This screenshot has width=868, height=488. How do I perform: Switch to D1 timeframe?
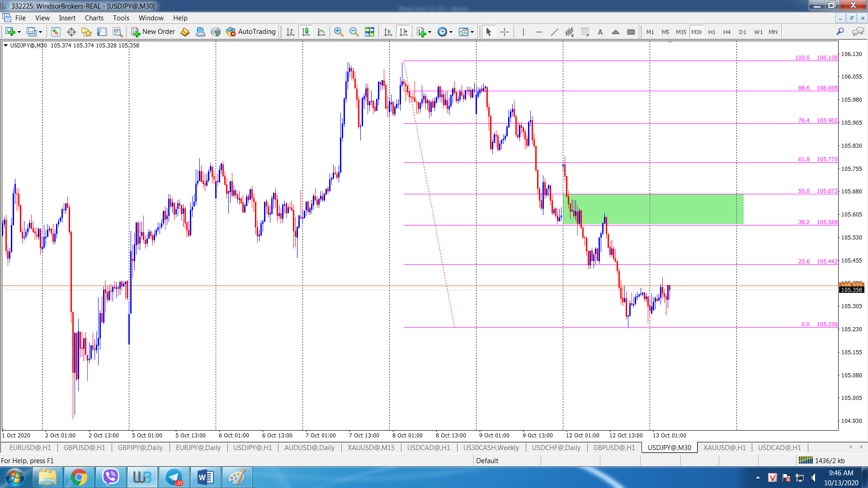742,32
